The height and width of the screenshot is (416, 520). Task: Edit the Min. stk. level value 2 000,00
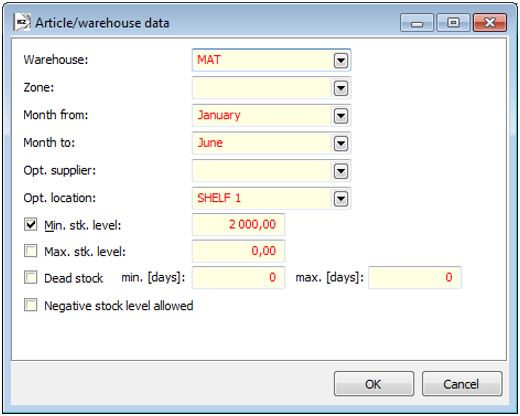(x=238, y=225)
